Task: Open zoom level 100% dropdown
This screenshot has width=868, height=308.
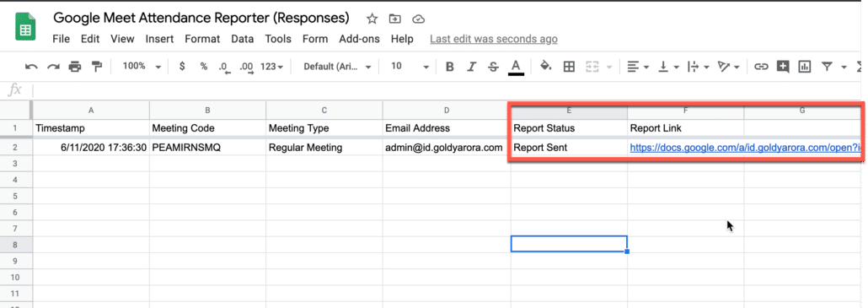Action: [142, 67]
